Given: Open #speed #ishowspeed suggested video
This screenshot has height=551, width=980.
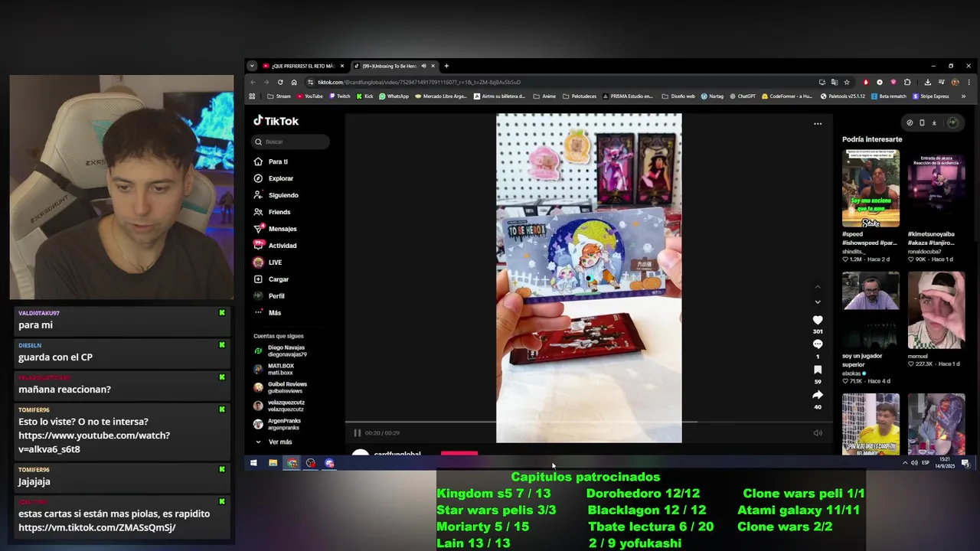Looking at the screenshot, I should [871, 188].
